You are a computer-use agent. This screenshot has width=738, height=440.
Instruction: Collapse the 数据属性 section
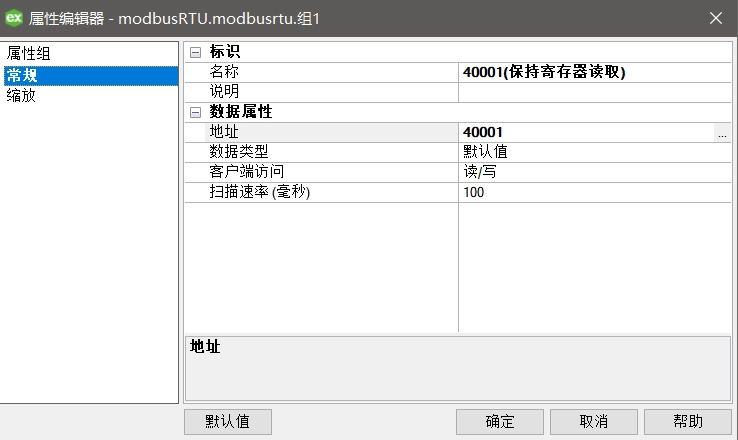(195, 112)
